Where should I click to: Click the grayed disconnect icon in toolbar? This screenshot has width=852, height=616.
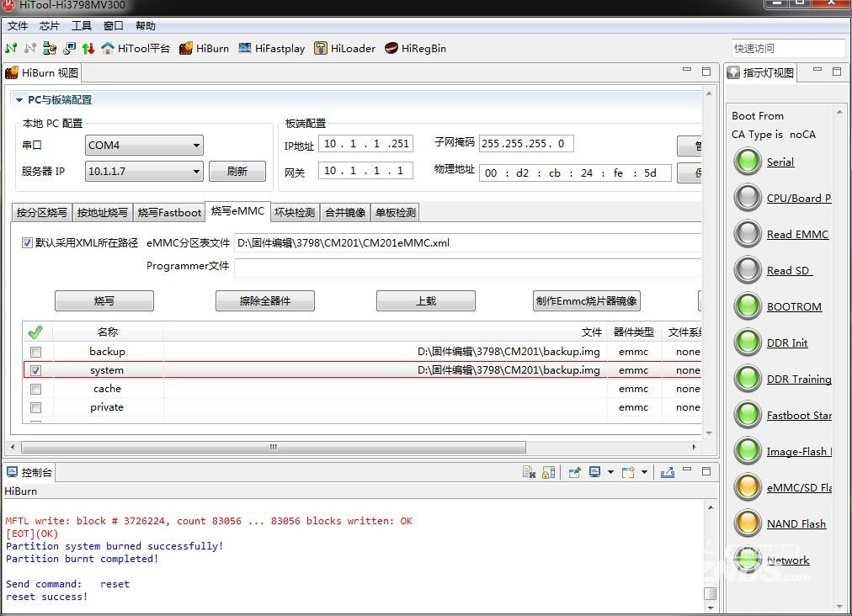(x=30, y=48)
